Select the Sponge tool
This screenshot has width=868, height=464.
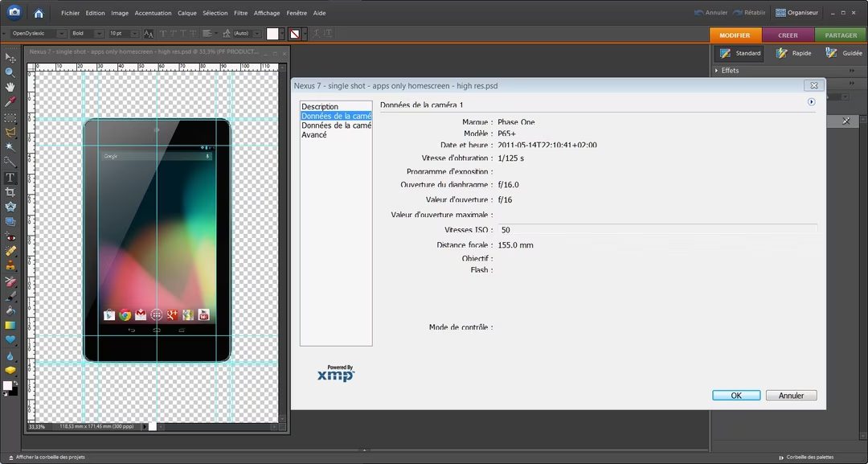coord(10,371)
